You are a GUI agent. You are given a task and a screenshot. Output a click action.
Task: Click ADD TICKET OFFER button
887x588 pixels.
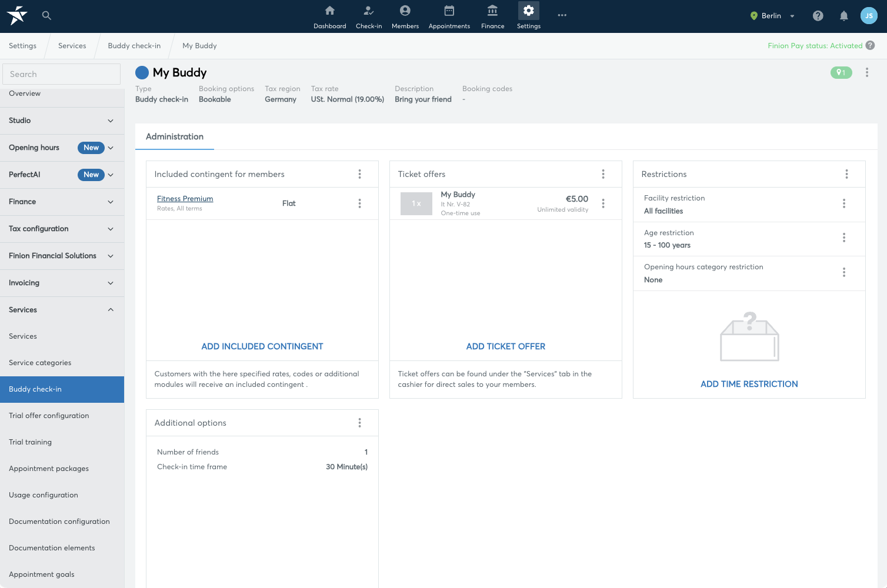tap(506, 346)
